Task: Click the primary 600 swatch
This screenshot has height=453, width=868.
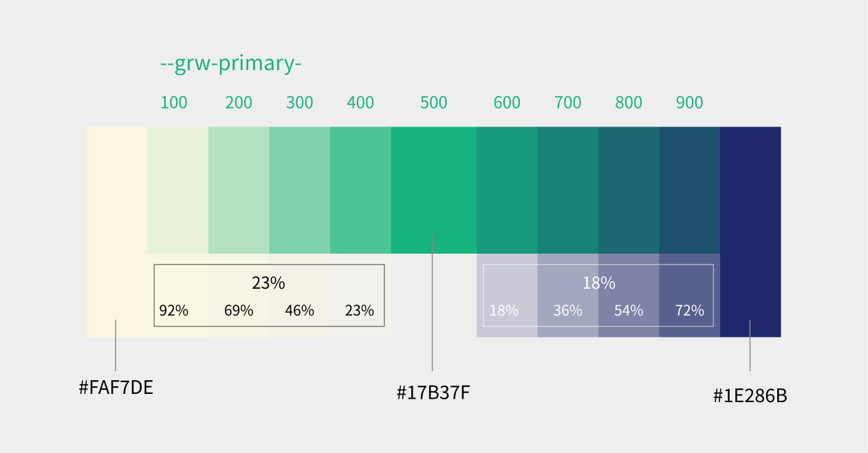Action: tap(507, 190)
